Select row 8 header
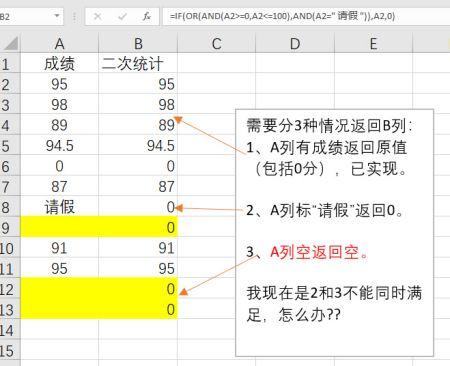 pos(10,207)
